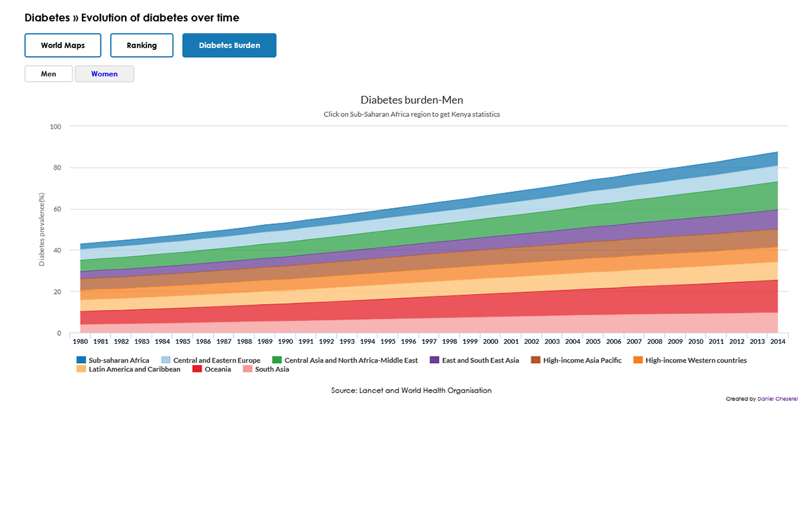
Task: Toggle the High-income Asia Pacific legend entry
Action: (x=581, y=360)
